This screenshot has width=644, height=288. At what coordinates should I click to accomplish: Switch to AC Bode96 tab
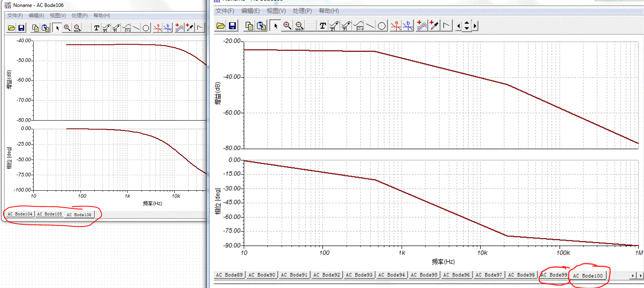coord(457,275)
